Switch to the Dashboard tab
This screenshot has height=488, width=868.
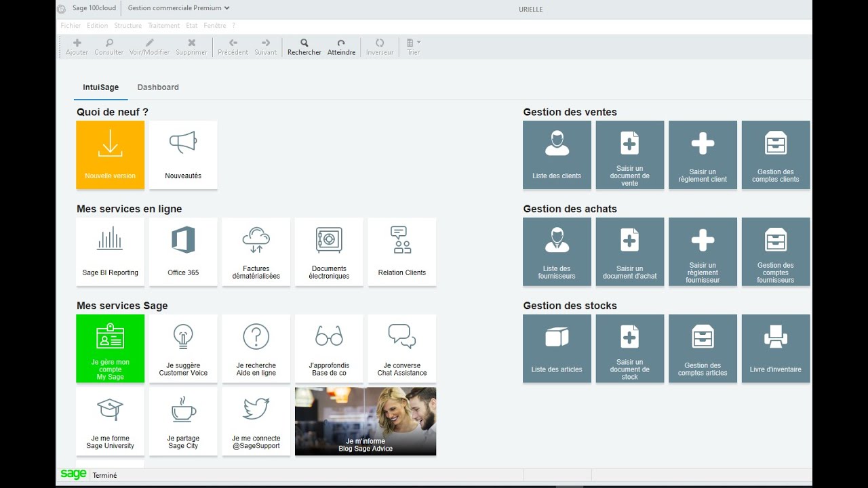158,87
